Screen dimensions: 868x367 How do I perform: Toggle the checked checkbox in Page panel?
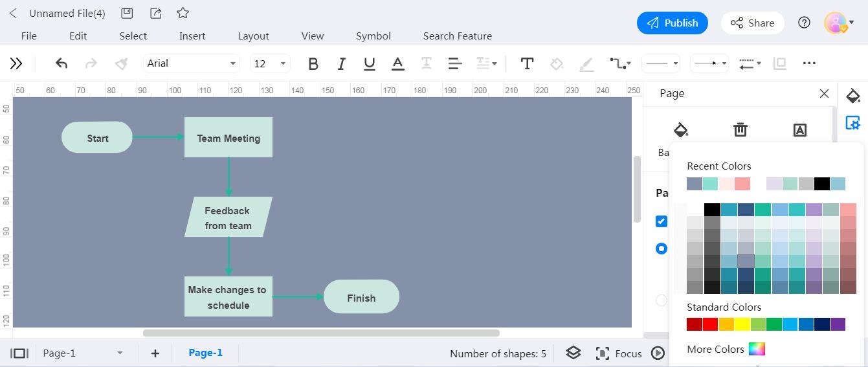click(661, 221)
